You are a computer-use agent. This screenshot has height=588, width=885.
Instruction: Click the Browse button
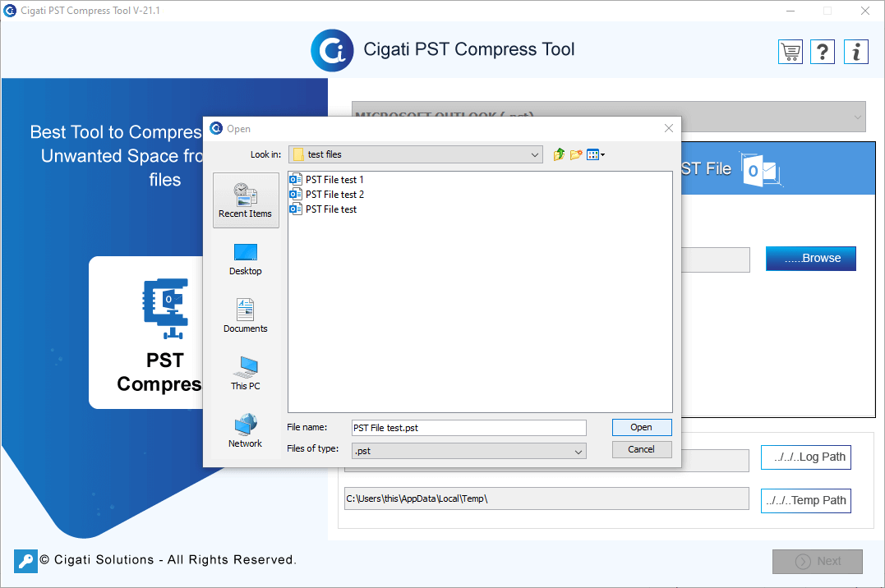pos(810,259)
